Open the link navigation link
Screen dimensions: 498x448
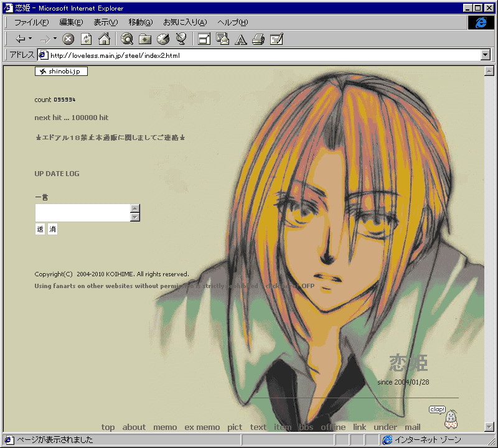click(x=360, y=427)
